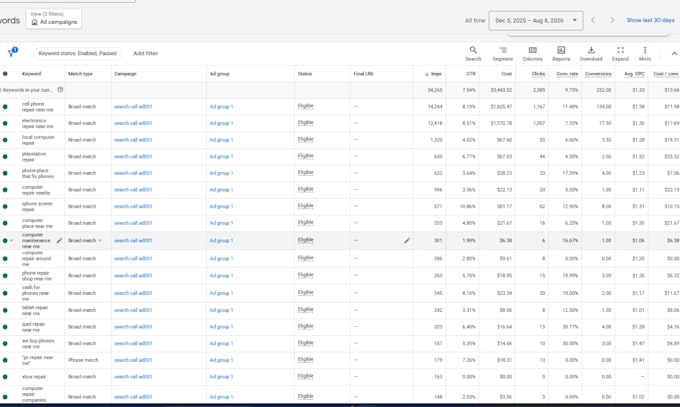The height and width of the screenshot is (407, 680).
Task: Collapse the chart with the chevron-up arrow
Action: [x=674, y=53]
